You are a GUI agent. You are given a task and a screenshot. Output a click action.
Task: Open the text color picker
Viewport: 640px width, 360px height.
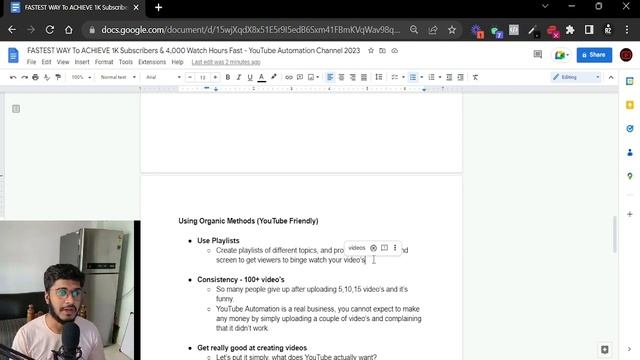coord(262,77)
